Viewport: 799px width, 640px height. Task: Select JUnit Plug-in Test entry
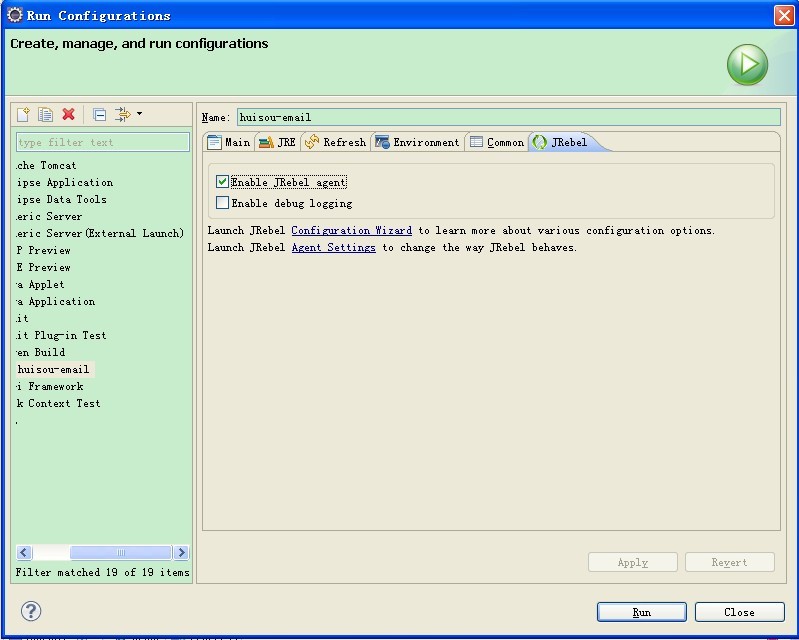(61, 335)
